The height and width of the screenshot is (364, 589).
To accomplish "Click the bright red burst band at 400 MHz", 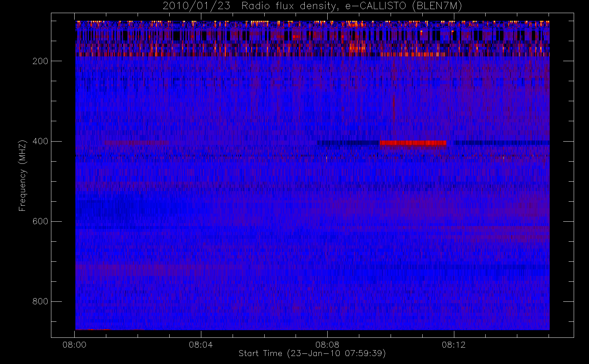I will tap(413, 143).
